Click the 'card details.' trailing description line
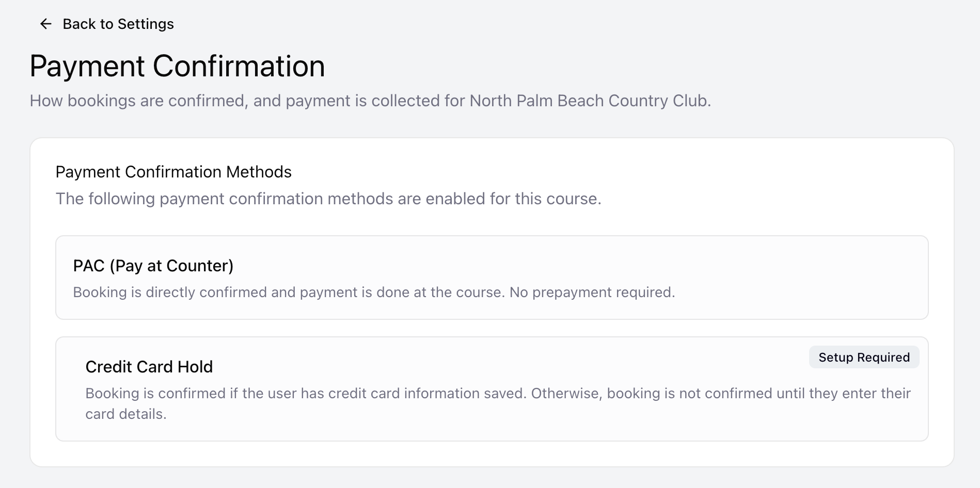980x488 pixels. (126, 414)
